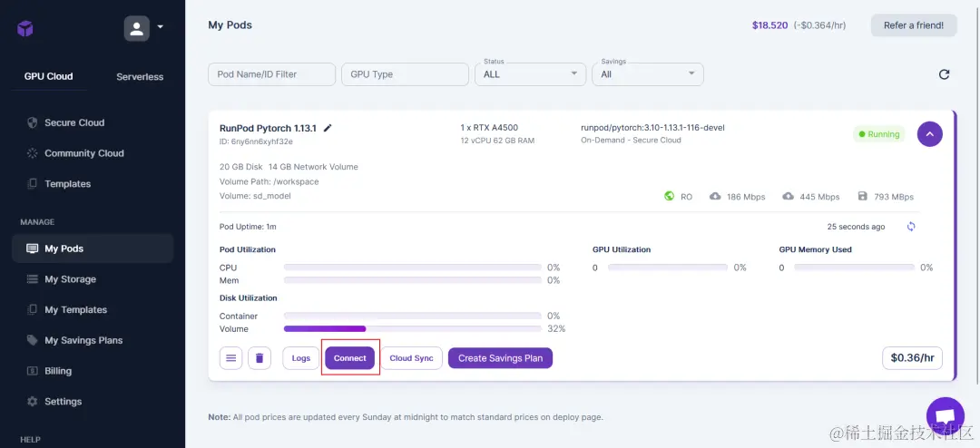Click the Cloud Sync button

[x=411, y=358]
